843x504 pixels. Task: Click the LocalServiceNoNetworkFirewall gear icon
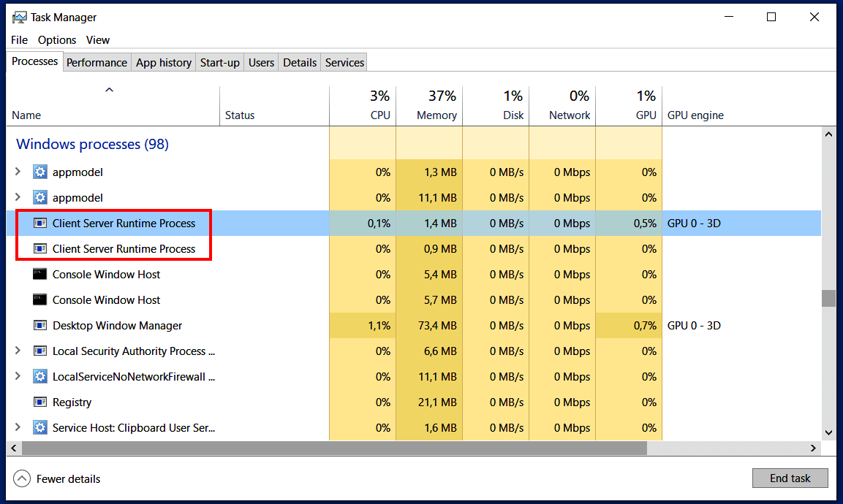pos(39,376)
